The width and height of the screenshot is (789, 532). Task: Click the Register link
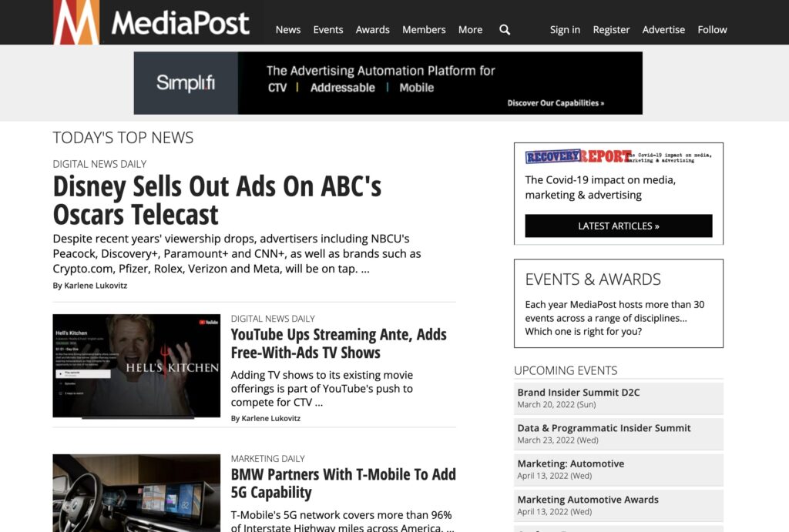[x=611, y=30]
